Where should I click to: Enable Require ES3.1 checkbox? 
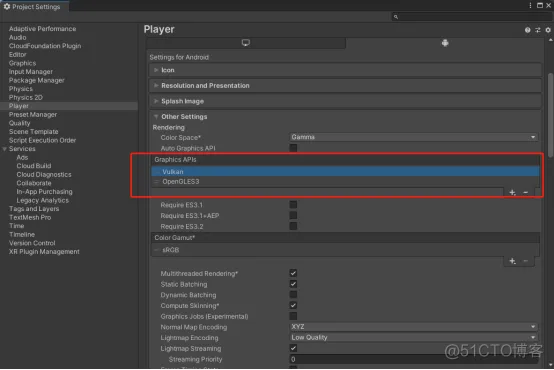pyautogui.click(x=293, y=205)
